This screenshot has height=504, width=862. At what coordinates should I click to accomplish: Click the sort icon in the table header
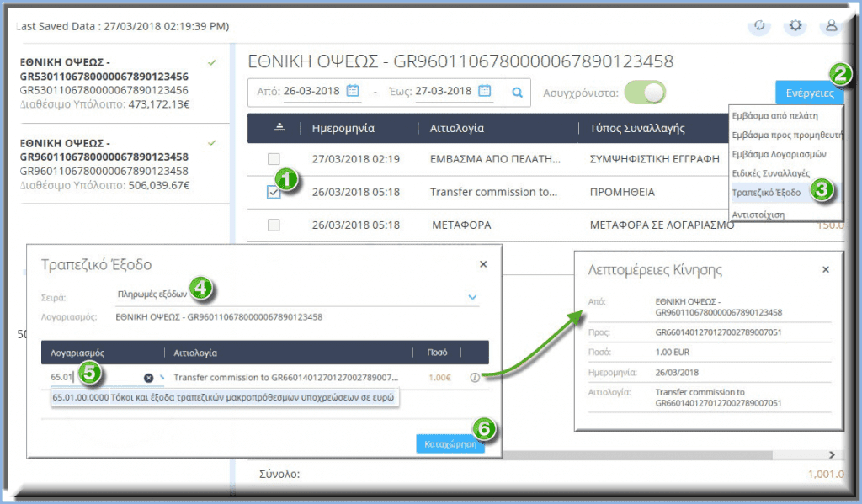279,128
